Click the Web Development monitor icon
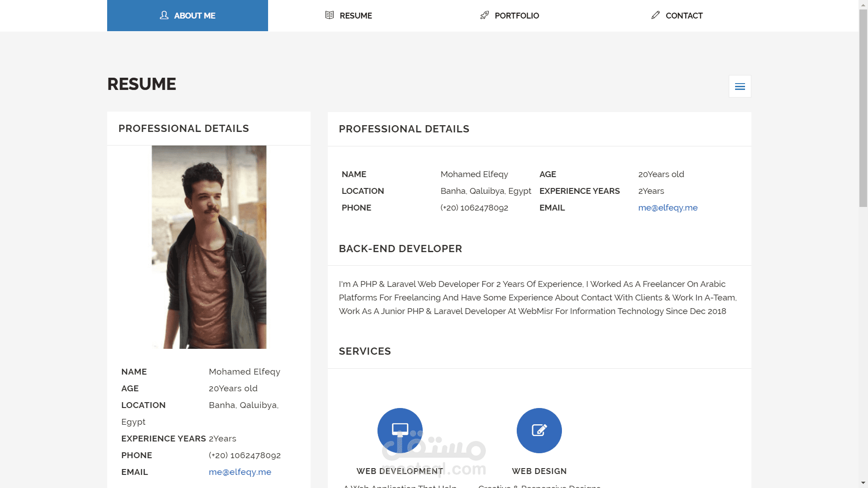The height and width of the screenshot is (488, 868). [x=400, y=430]
